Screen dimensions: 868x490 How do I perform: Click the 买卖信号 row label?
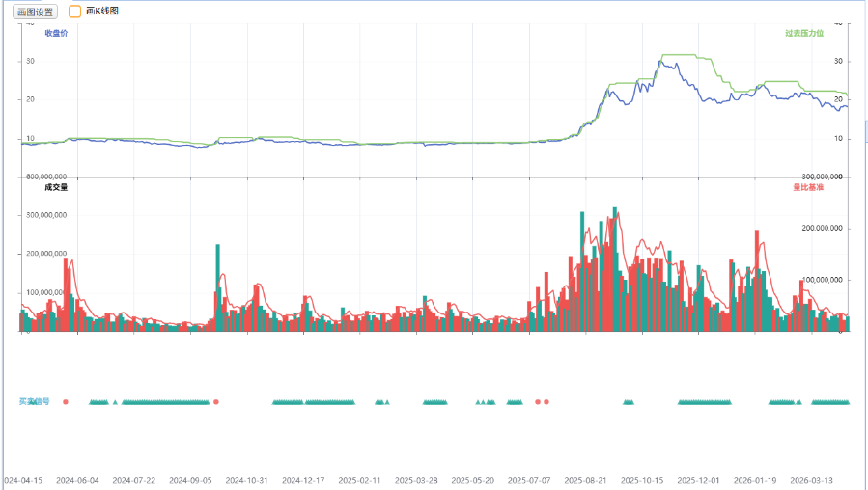(x=35, y=401)
